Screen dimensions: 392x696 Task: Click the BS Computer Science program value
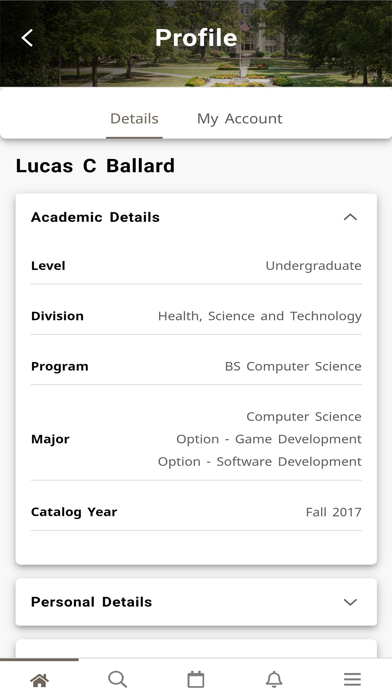coord(293,366)
